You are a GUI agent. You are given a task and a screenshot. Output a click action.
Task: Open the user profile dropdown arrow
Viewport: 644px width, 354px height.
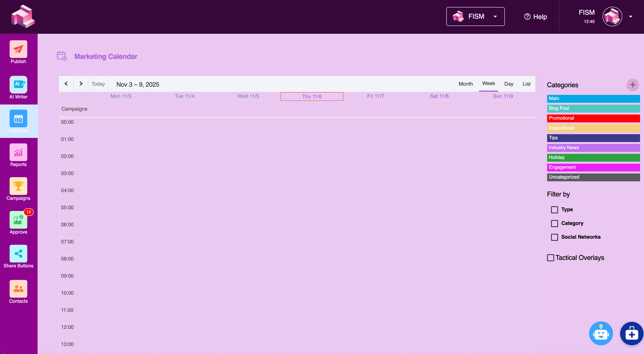coord(630,17)
